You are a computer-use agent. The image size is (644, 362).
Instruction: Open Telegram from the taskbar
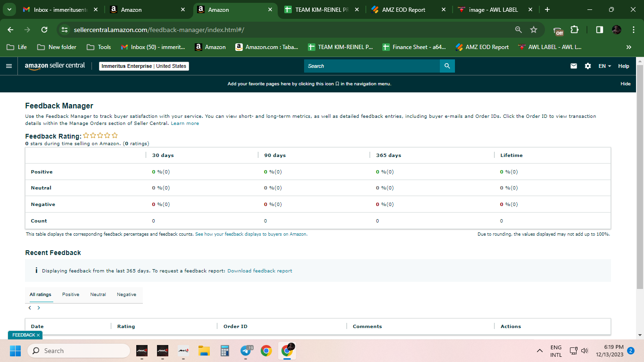point(246,351)
